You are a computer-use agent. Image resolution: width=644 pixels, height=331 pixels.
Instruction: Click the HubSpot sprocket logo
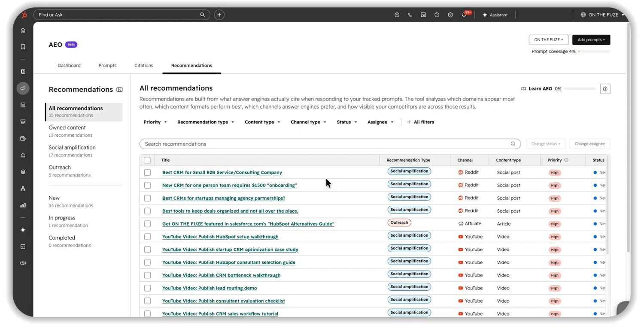point(24,15)
